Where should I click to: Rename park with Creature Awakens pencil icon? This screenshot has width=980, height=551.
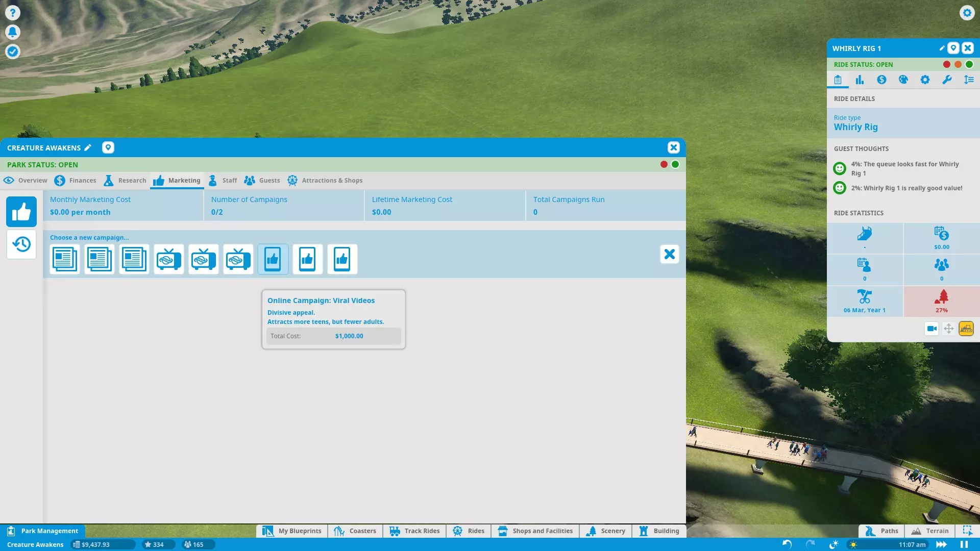[88, 147]
